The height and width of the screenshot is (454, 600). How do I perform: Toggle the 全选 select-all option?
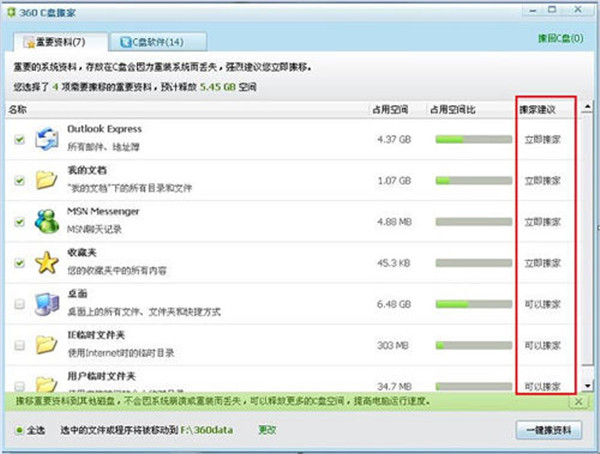(x=21, y=430)
